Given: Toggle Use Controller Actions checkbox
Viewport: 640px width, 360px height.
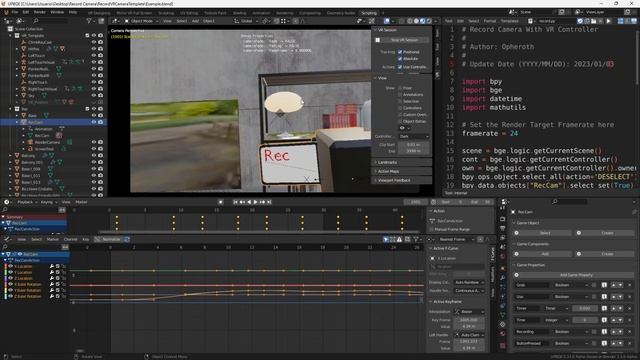Looking at the screenshot, I should [400, 67].
